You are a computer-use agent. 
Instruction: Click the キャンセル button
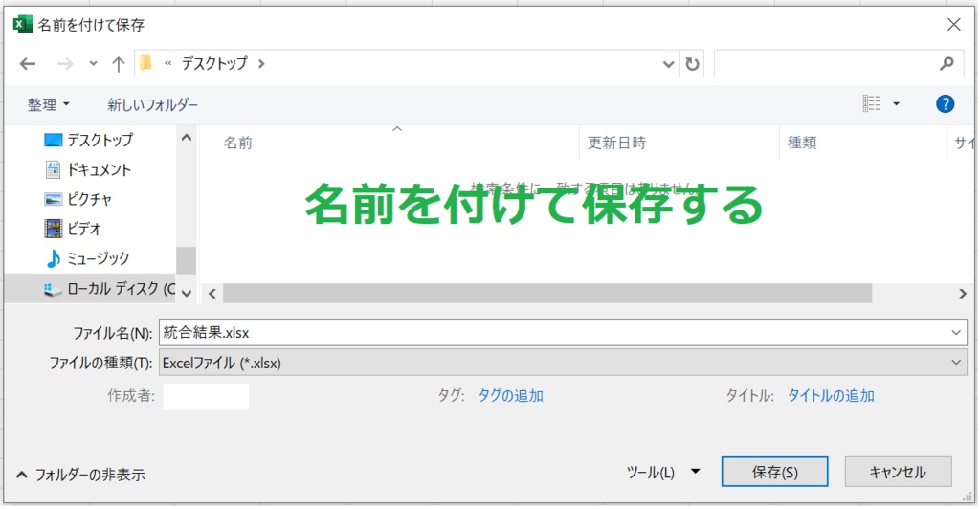[898, 472]
